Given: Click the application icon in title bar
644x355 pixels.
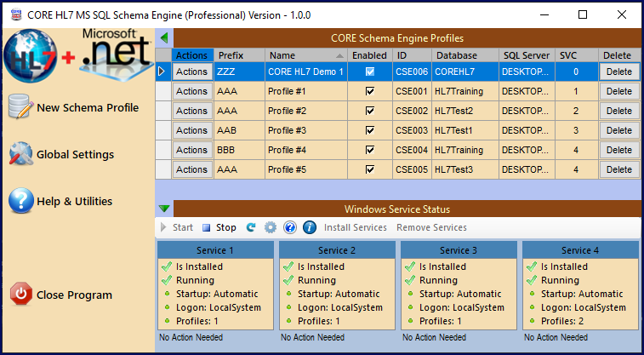Looking at the screenshot, I should click(x=15, y=15).
